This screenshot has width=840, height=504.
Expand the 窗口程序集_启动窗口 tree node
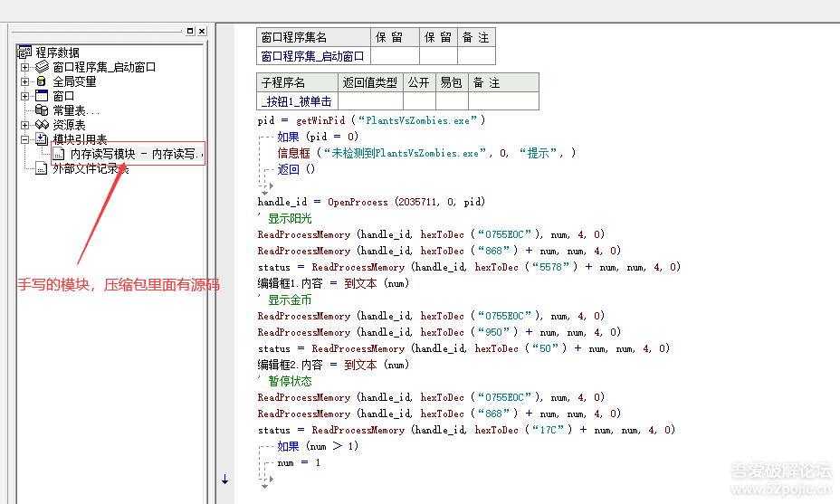point(24,68)
